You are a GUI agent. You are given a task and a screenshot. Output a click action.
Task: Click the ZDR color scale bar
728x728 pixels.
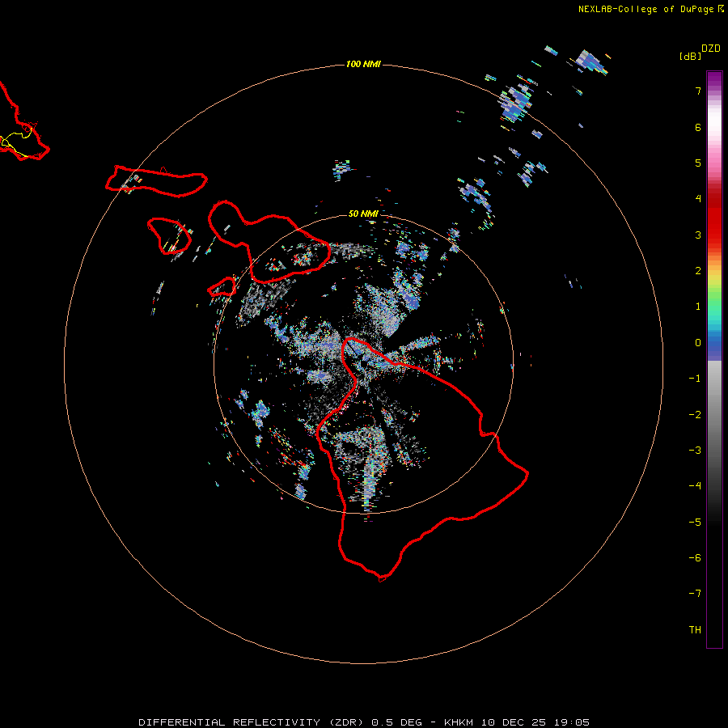tap(714, 359)
